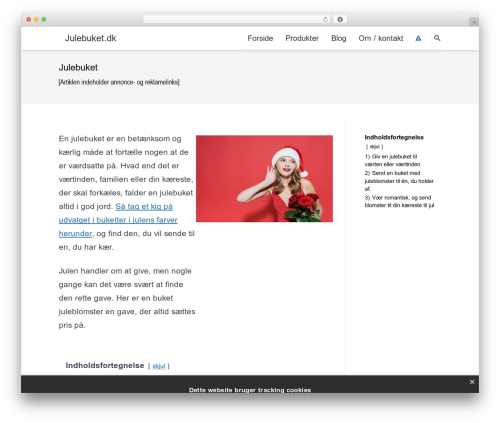Click the blue triangle icon in navigation
500x423 pixels.
(x=418, y=38)
